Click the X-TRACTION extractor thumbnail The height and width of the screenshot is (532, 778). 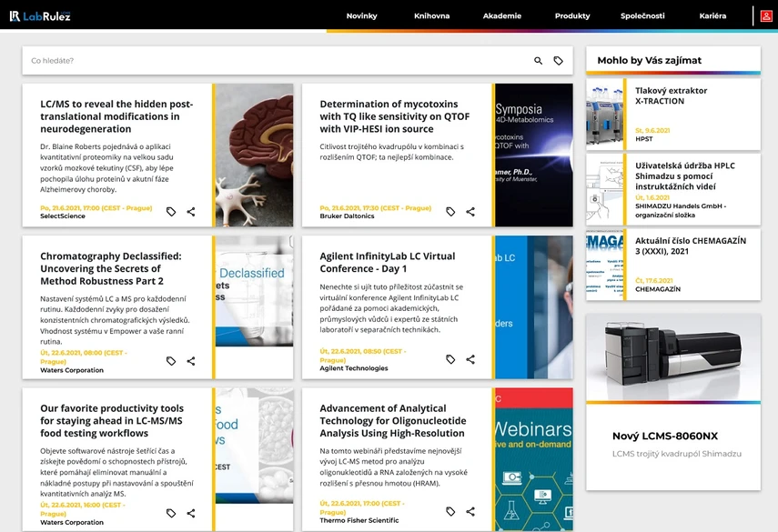pyautogui.click(x=604, y=115)
